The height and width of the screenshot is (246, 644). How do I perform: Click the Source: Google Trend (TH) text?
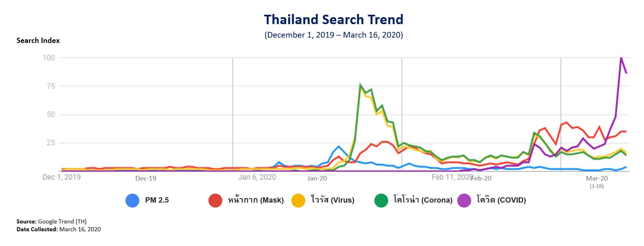(51, 221)
